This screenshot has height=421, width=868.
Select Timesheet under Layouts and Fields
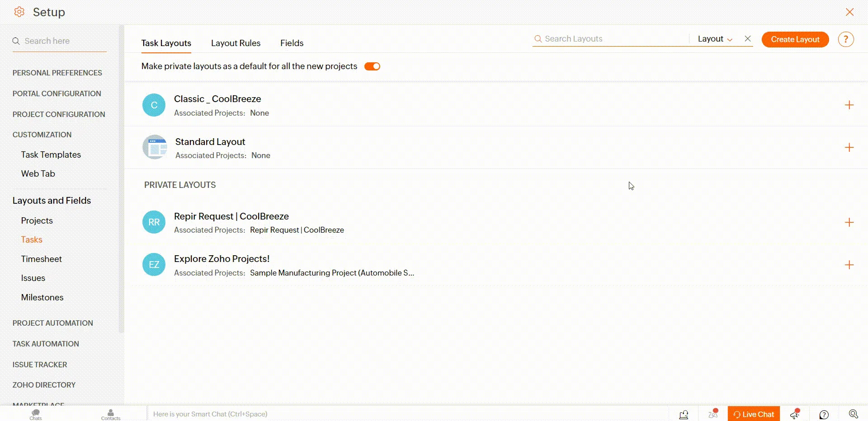pos(41,259)
